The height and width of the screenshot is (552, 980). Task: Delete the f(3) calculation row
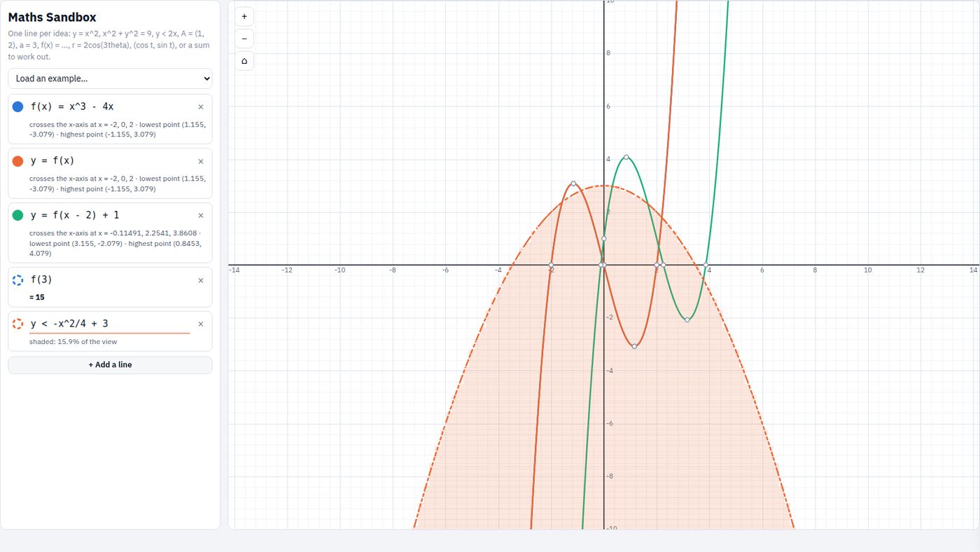(201, 280)
